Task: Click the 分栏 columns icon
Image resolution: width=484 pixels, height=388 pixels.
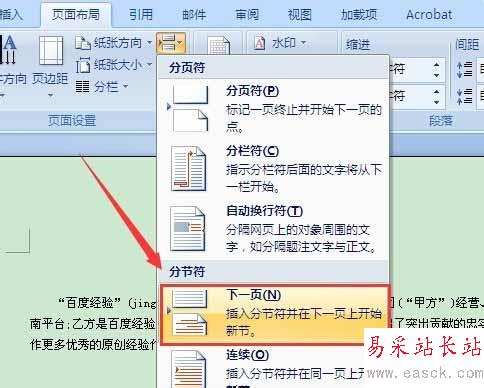Action: click(x=82, y=87)
